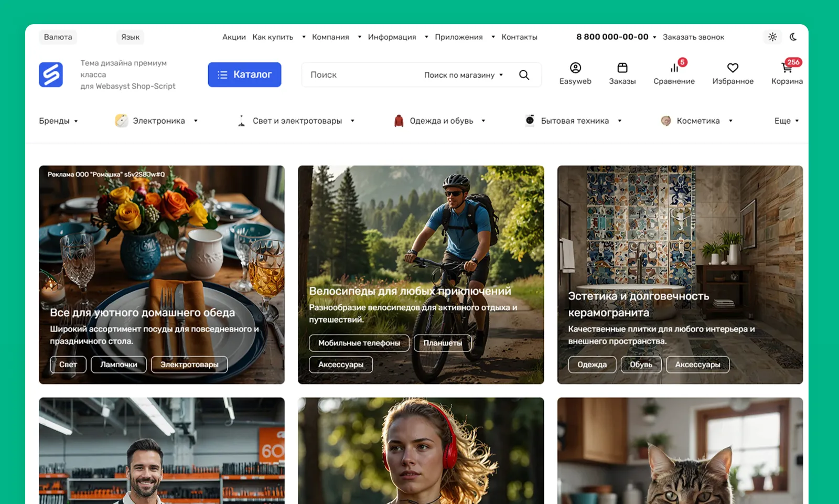Select the Лампочки tag on dinner banner

119,364
